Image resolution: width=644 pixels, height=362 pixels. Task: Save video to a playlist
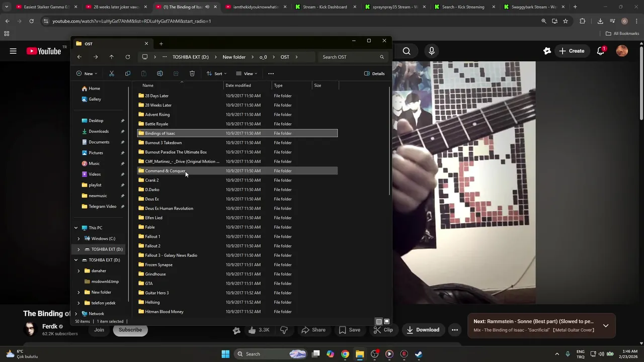coord(350,330)
